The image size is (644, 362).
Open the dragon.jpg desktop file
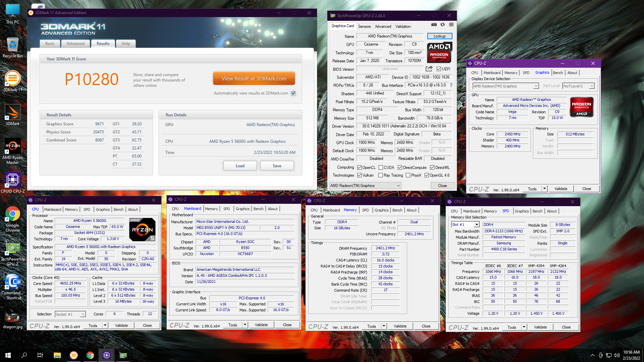[12, 321]
